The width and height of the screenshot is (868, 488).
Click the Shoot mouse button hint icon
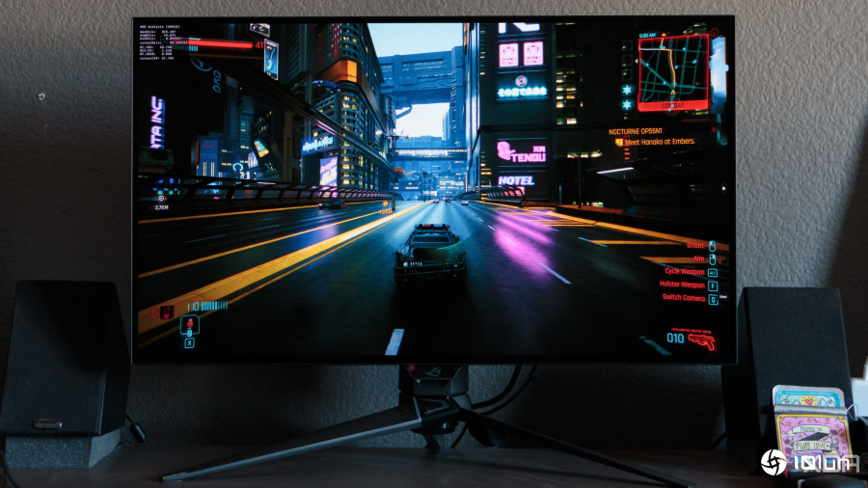point(713,246)
